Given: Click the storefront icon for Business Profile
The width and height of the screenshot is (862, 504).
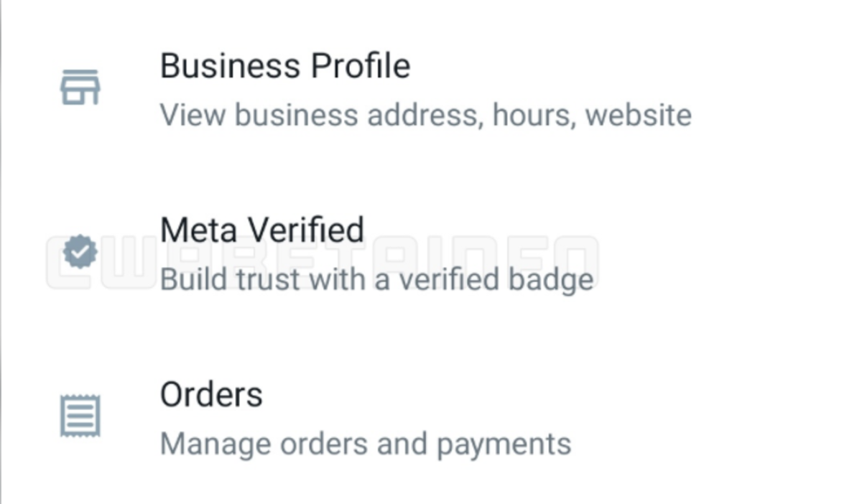Looking at the screenshot, I should [x=80, y=87].
